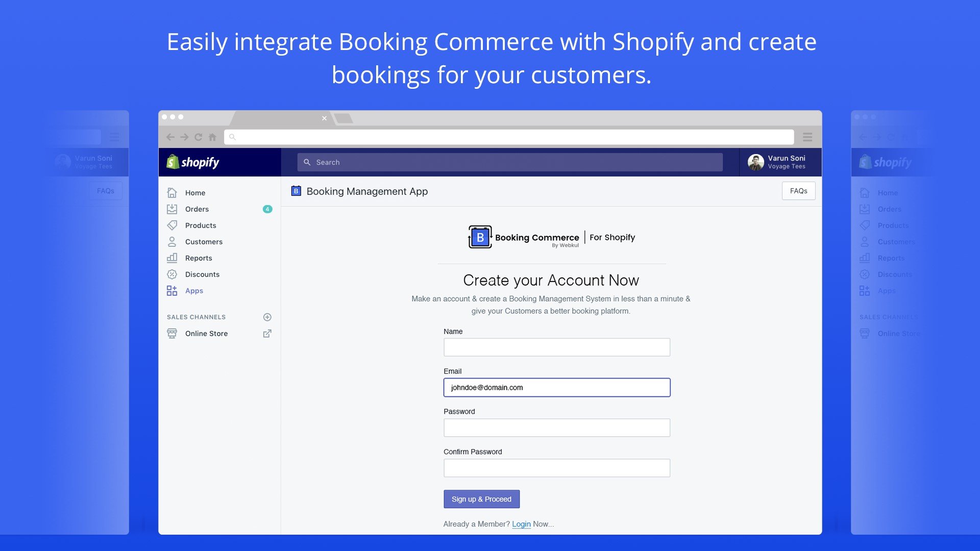Reload the page with browser refresh icon

[199, 137]
